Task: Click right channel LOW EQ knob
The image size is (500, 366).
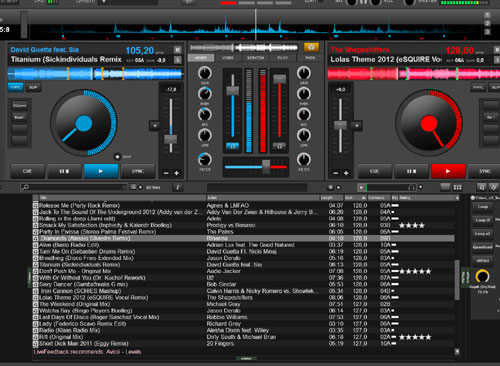Action: (x=304, y=135)
